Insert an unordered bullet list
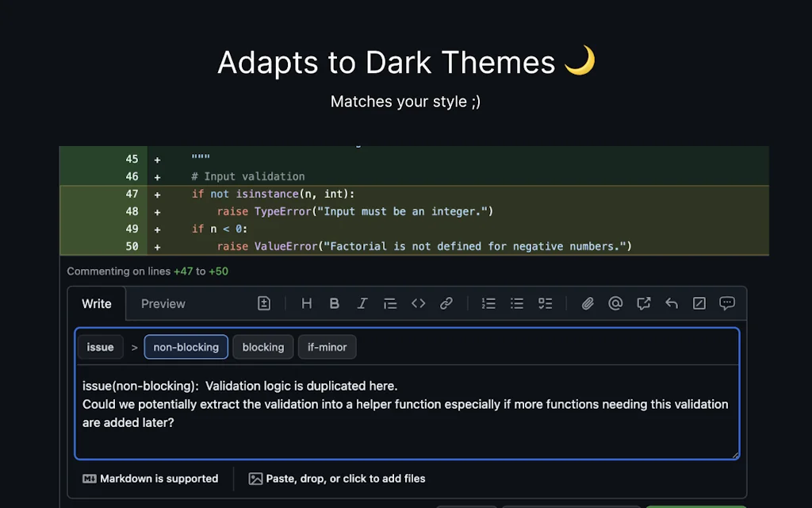The height and width of the screenshot is (508, 812). coord(517,303)
